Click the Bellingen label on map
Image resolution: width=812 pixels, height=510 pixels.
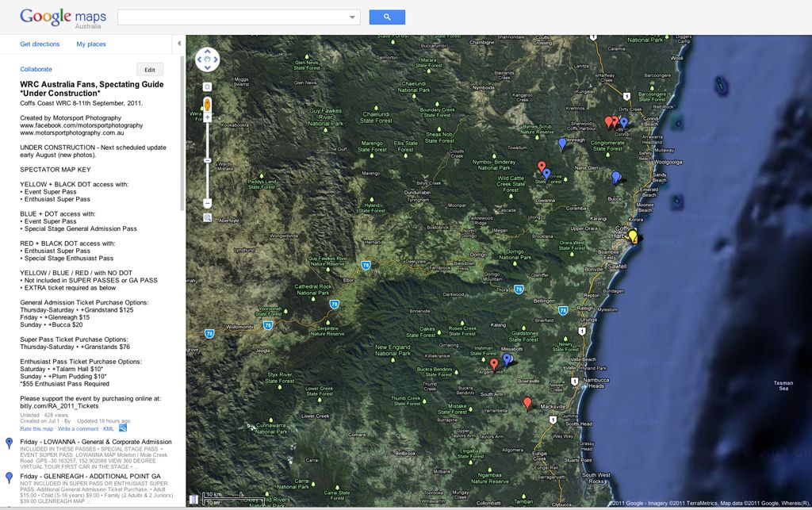[544, 301]
